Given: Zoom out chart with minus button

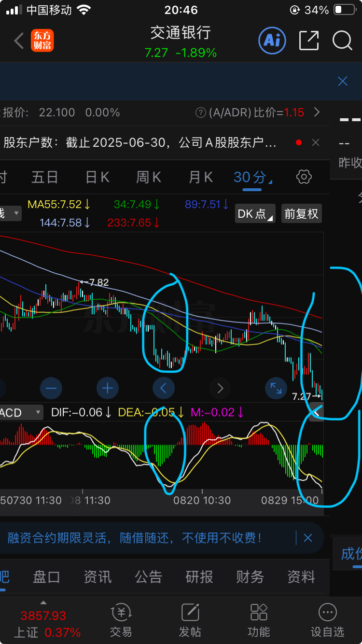Looking at the screenshot, I should (x=51, y=388).
